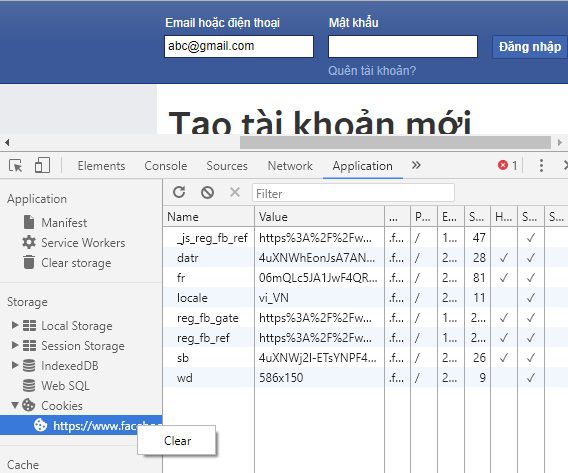568x473 pixels.
Task: Collapse the Cookies node
Action: (15, 405)
